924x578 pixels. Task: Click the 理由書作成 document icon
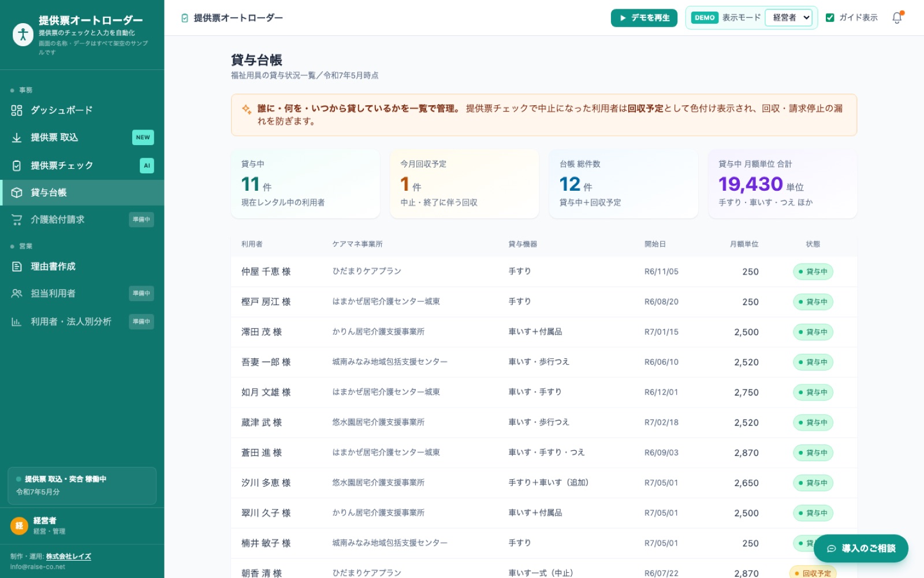point(17,266)
